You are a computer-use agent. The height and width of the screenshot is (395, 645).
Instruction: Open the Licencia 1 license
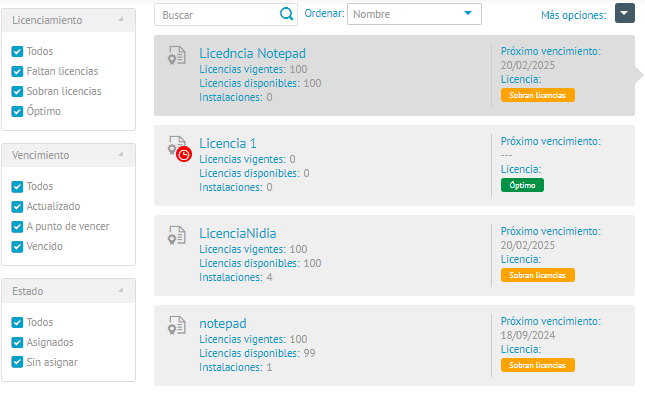click(x=228, y=143)
